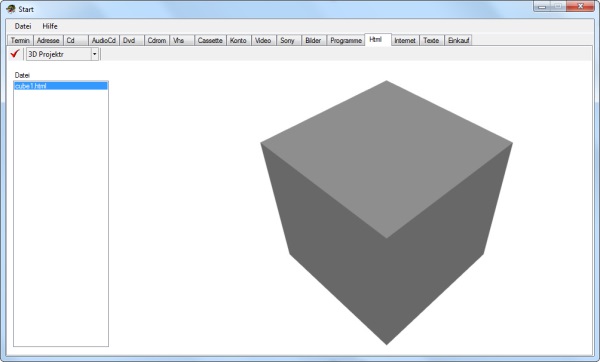Screen dimensions: 600x362
Task: Switch to the Programme tab
Action: pos(346,40)
